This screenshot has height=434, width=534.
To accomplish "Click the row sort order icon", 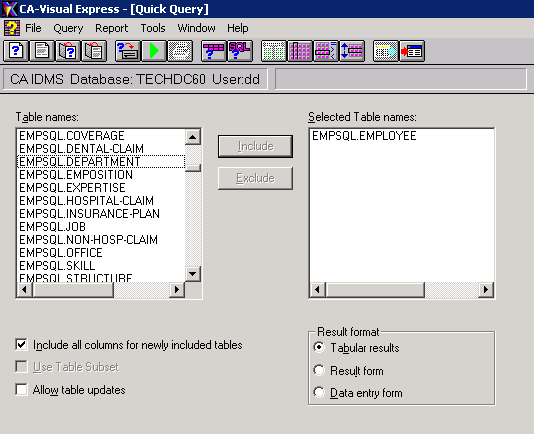I will (352, 51).
